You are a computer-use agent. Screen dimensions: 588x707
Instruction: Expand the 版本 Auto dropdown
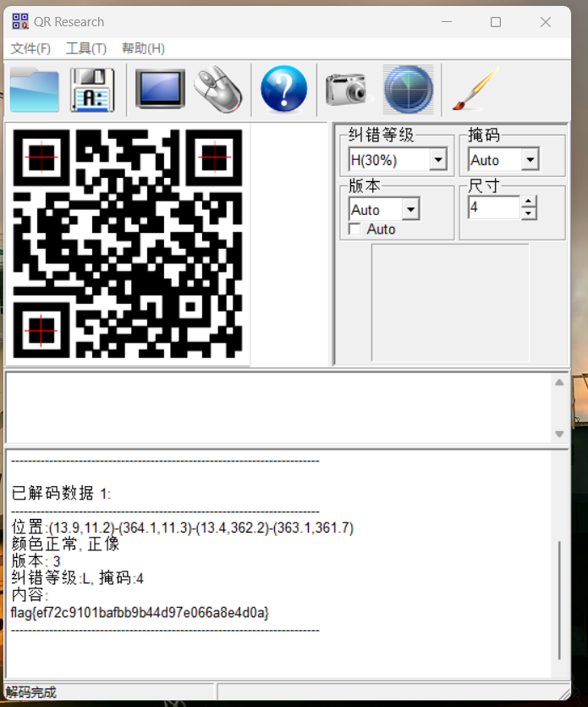click(410, 209)
